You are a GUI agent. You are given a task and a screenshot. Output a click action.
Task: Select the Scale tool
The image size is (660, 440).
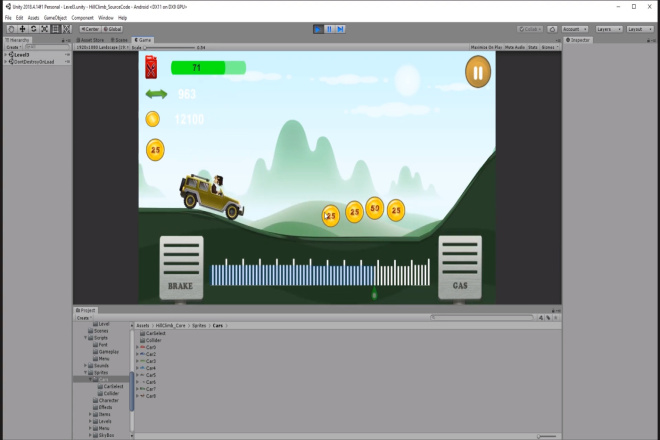pos(44,29)
